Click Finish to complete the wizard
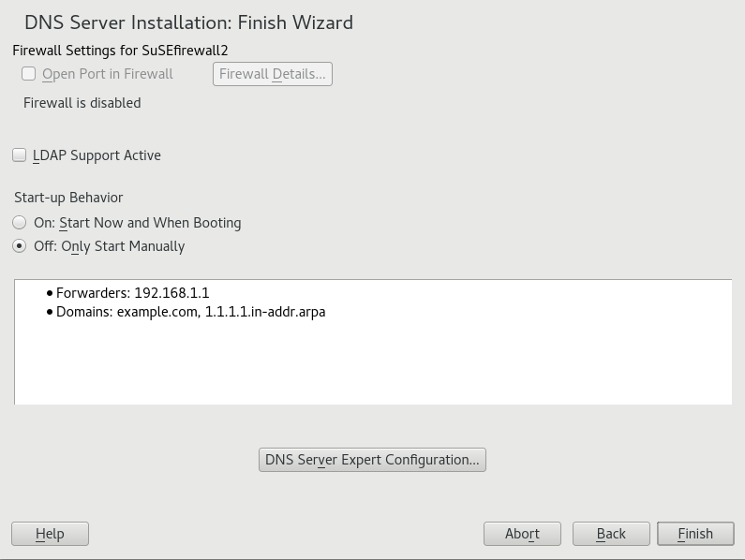Screen dimensions: 745x560 click(695, 534)
